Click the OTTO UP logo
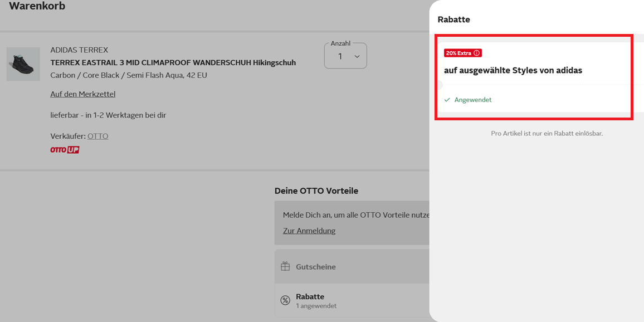The width and height of the screenshot is (644, 322). pos(65,150)
